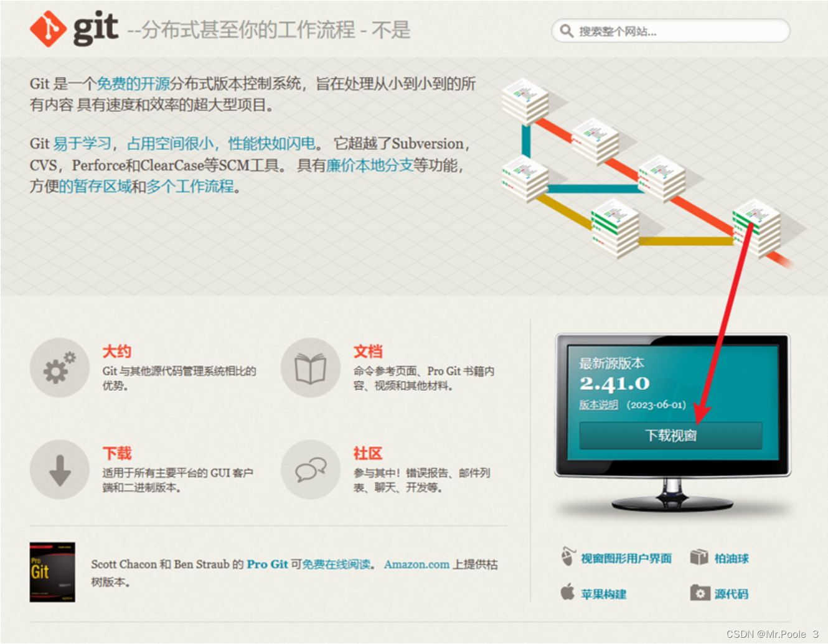Click the 性能快如闪电 link
828x644 pixels.
[x=271, y=144]
